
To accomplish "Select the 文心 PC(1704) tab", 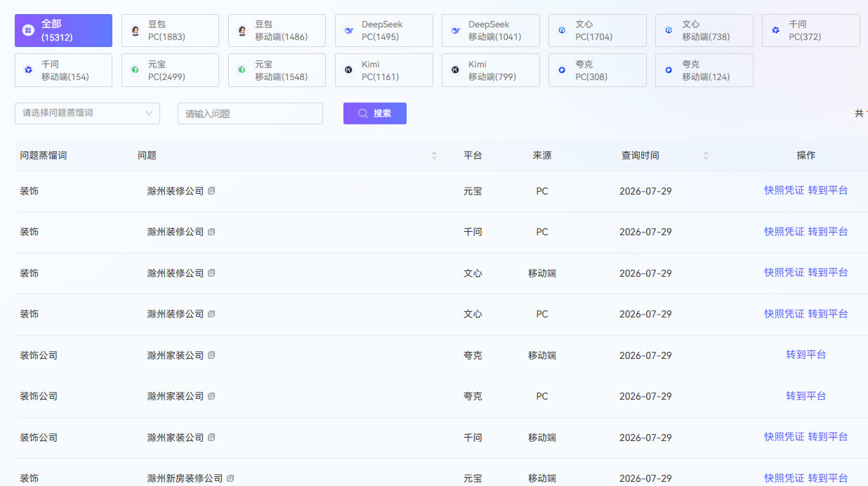I will pyautogui.click(x=597, y=31).
